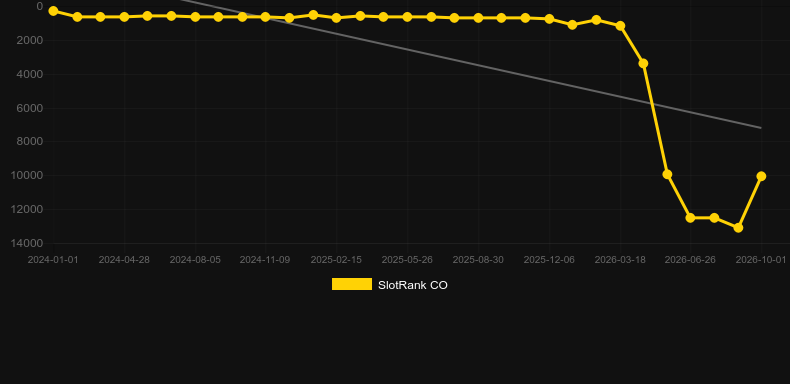Screen dimensions: 790x384
Task: Click the 2026-10-01 x-axis label
Action: (761, 260)
